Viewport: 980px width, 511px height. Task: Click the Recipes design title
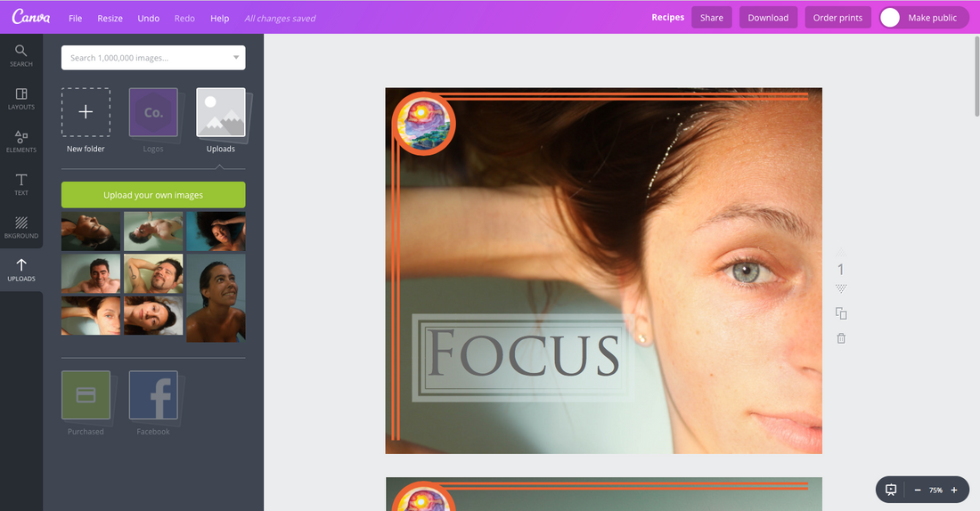tap(667, 18)
